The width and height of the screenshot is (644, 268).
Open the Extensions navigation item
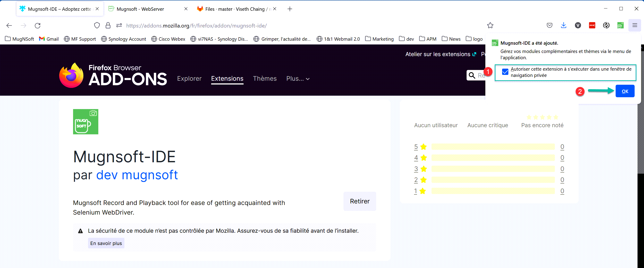(227, 78)
